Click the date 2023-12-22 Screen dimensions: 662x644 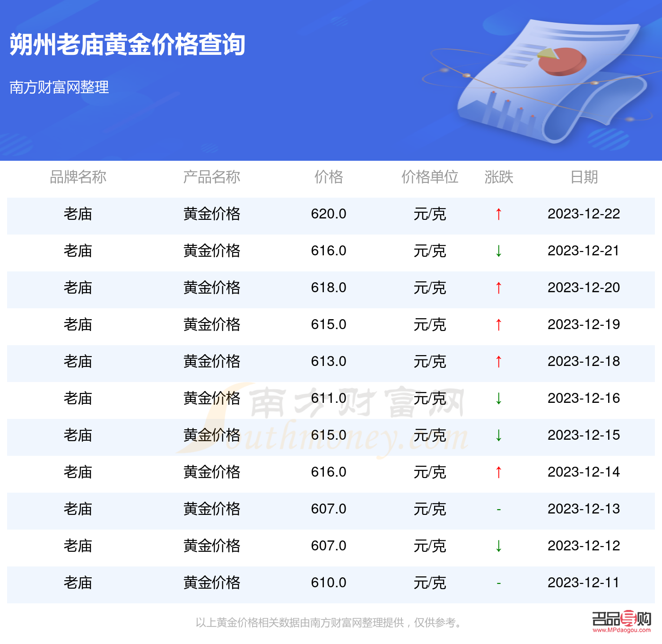(584, 214)
